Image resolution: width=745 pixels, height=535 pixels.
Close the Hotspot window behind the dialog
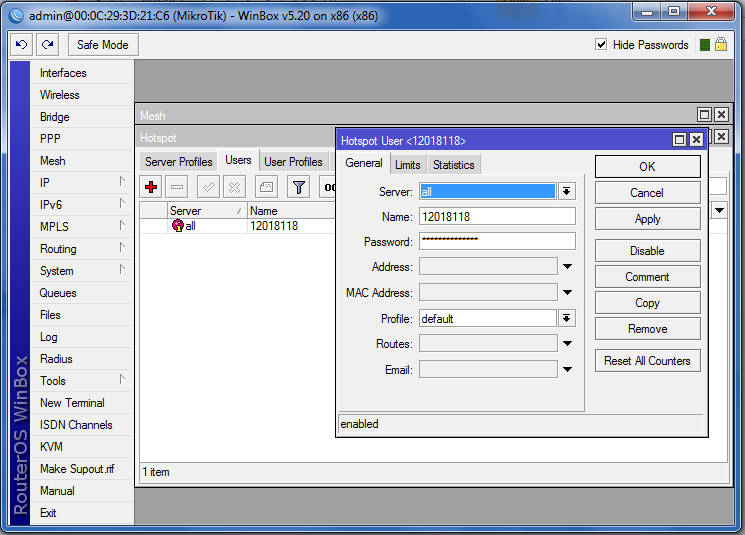pyautogui.click(x=721, y=137)
